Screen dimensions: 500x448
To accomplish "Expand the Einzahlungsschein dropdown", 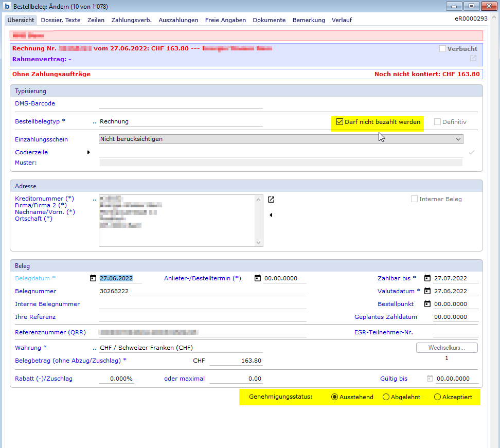I will click(458, 139).
